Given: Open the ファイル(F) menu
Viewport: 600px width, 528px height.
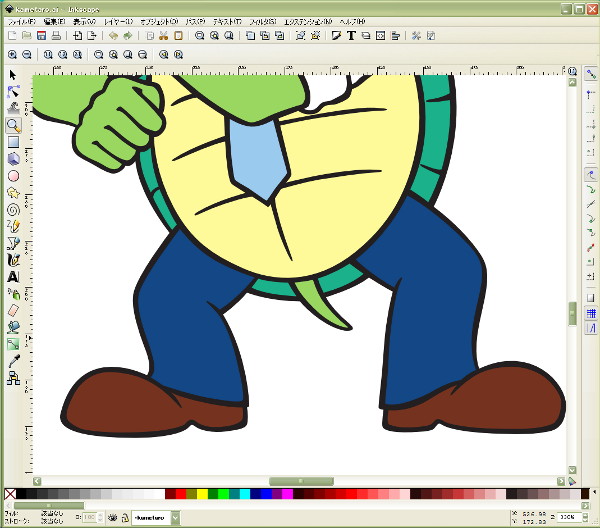Looking at the screenshot, I should pos(22,21).
